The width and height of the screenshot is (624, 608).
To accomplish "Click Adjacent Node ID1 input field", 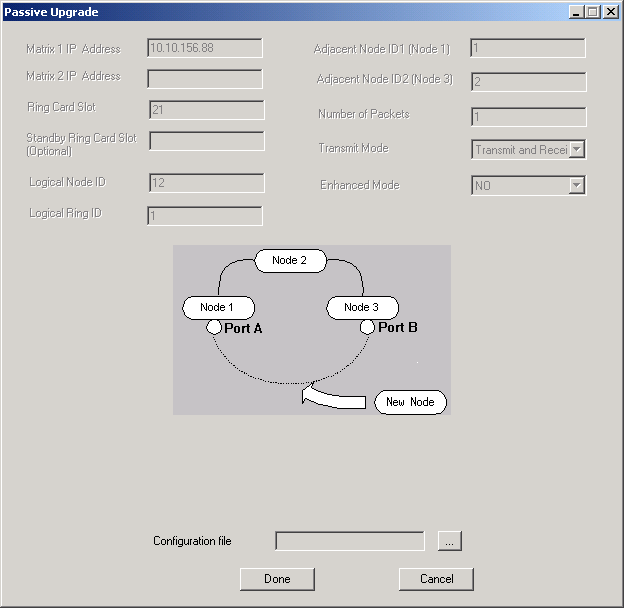I will pyautogui.click(x=528, y=48).
